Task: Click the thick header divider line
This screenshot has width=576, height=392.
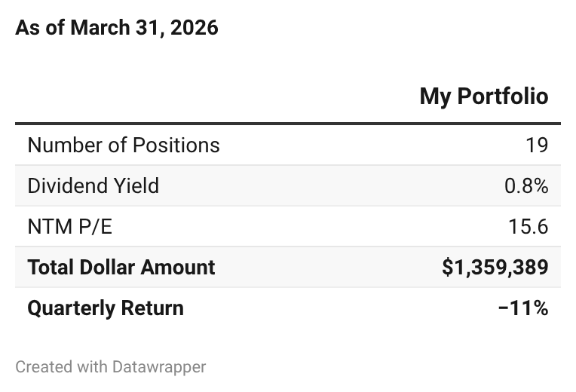Action: (x=288, y=124)
